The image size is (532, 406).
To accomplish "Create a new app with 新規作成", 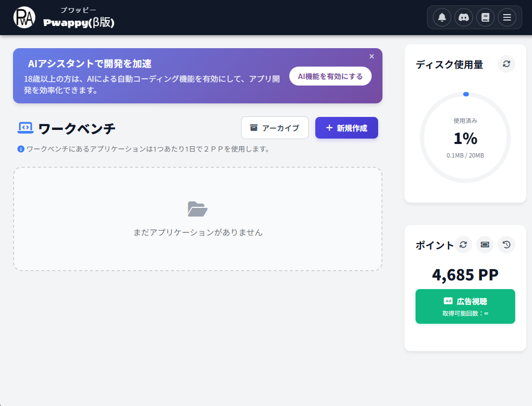I will pos(346,128).
